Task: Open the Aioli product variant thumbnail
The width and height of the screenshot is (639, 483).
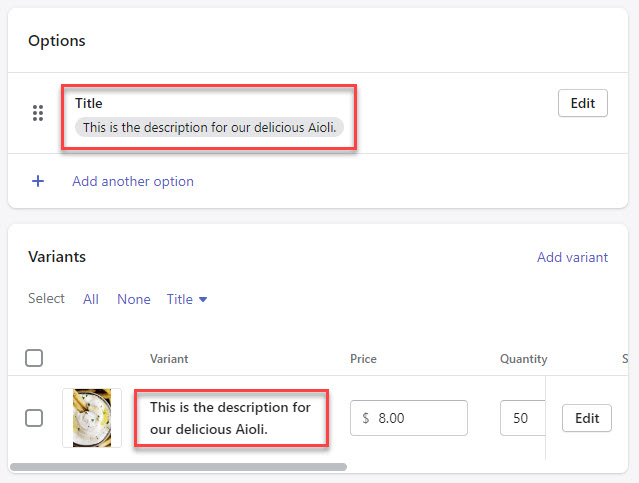Action: click(92, 418)
